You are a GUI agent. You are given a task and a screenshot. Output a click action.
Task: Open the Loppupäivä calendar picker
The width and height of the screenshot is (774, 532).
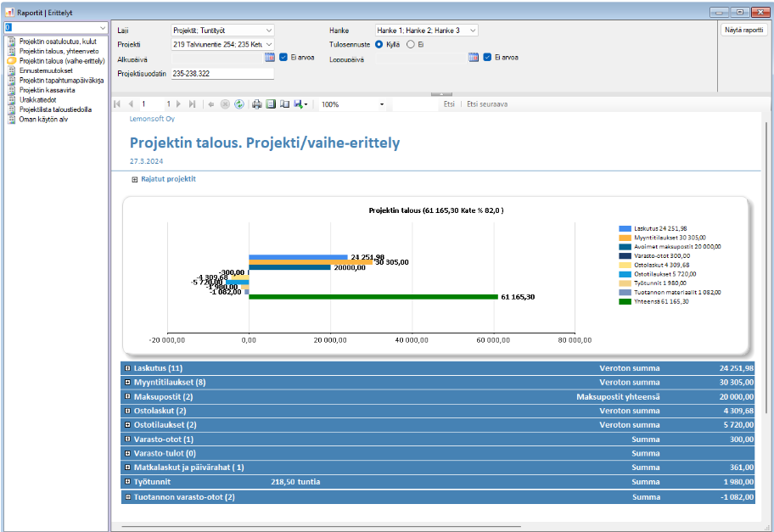(473, 58)
